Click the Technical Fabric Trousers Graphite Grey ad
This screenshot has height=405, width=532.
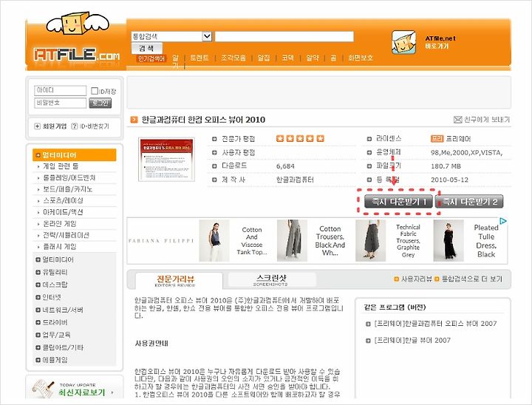(389, 241)
